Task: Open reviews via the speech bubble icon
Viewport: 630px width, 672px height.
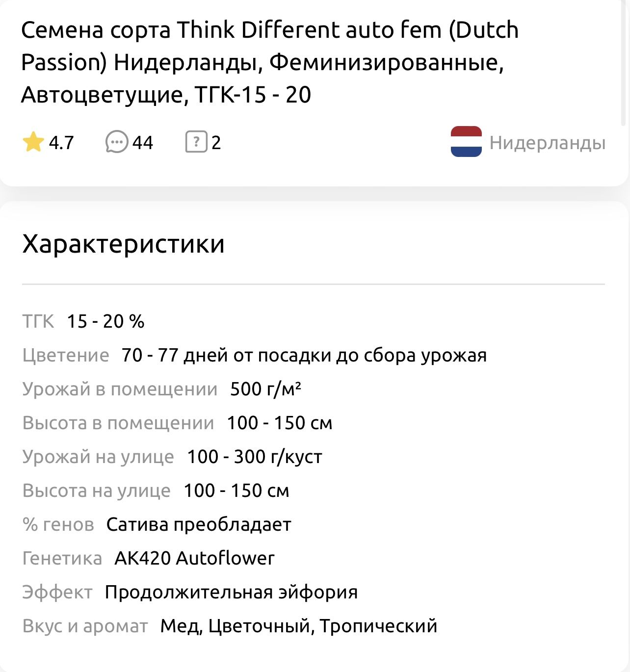Action: pyautogui.click(x=117, y=142)
